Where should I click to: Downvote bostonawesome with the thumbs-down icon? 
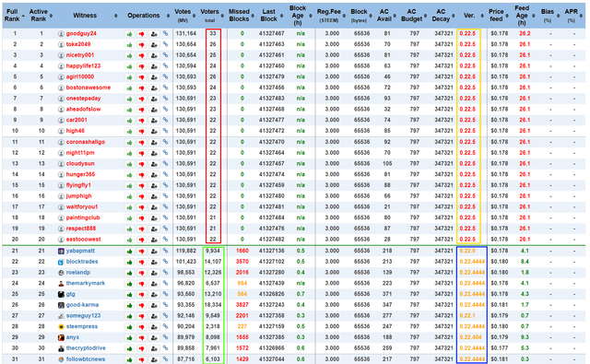pos(142,88)
